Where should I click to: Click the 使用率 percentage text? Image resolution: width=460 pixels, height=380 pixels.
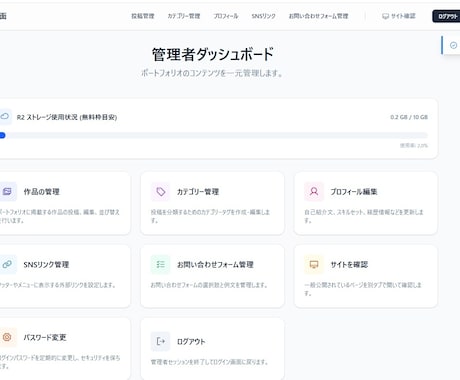tap(414, 146)
